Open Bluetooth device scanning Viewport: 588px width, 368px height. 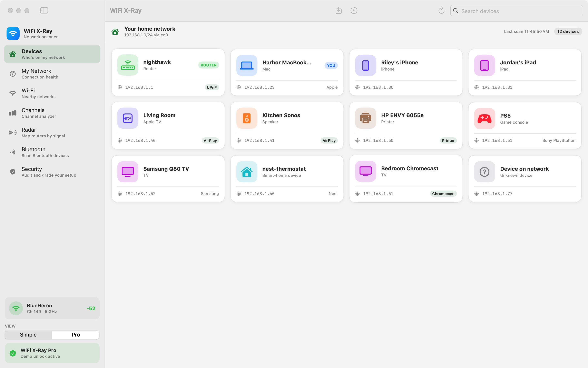(x=52, y=152)
